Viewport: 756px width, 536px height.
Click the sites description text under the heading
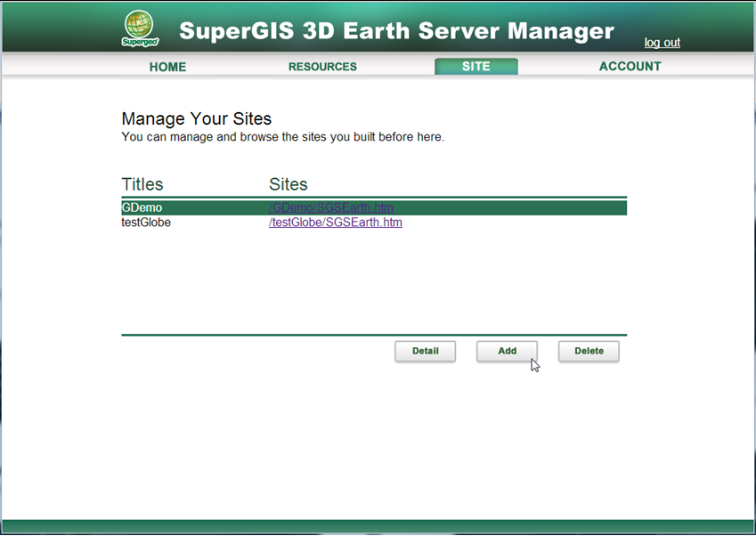(282, 137)
